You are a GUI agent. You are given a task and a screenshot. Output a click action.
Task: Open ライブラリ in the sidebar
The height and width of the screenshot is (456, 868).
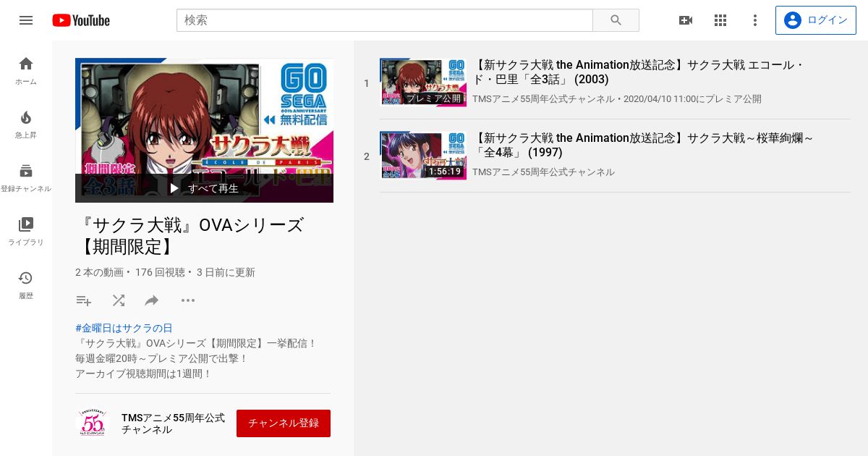(26, 232)
